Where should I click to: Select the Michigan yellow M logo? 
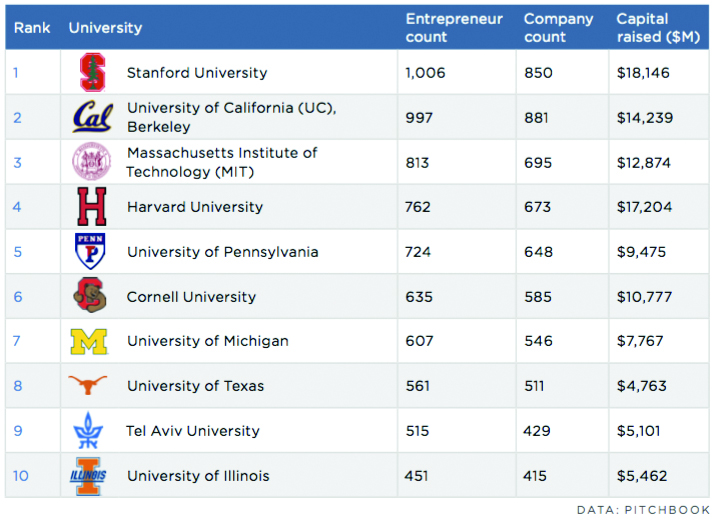coord(89,341)
